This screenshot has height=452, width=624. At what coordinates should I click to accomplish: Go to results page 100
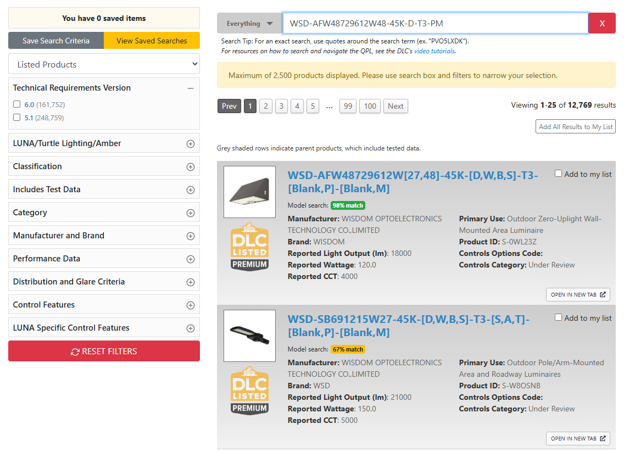point(370,106)
